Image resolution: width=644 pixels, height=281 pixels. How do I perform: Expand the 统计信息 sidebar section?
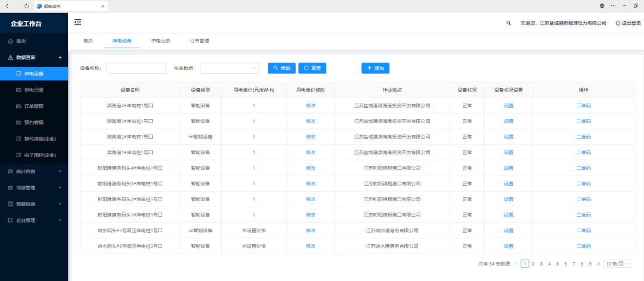pyautogui.click(x=33, y=171)
